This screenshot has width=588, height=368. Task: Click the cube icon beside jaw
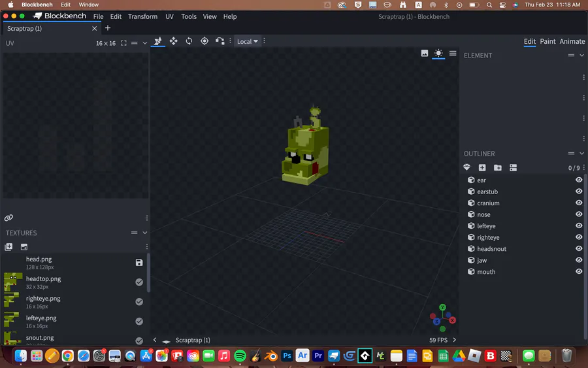coord(471,260)
